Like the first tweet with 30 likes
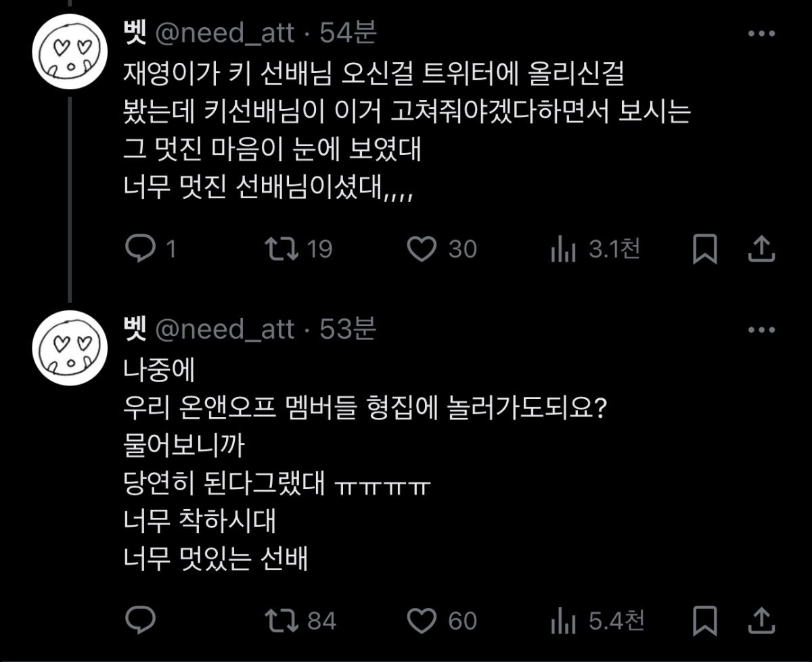 point(424,250)
